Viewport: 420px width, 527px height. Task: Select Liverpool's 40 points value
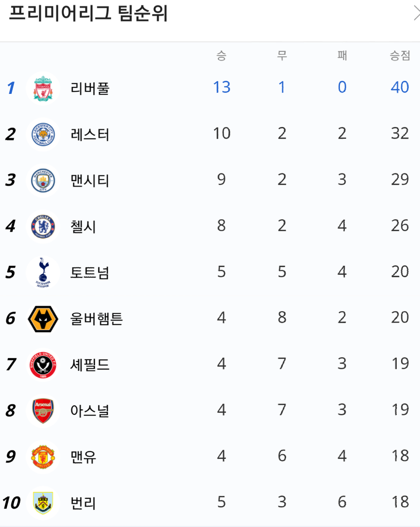400,87
